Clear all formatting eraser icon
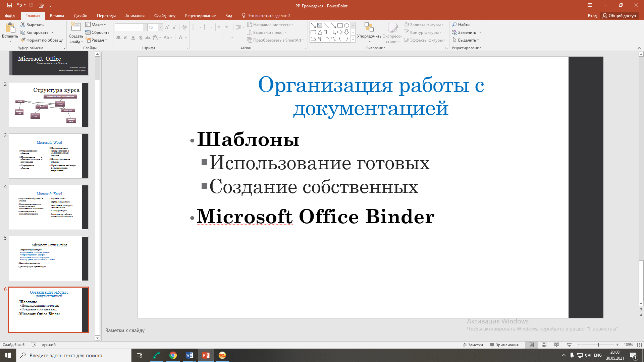Screen dimensions: 644x362 pos(184,27)
